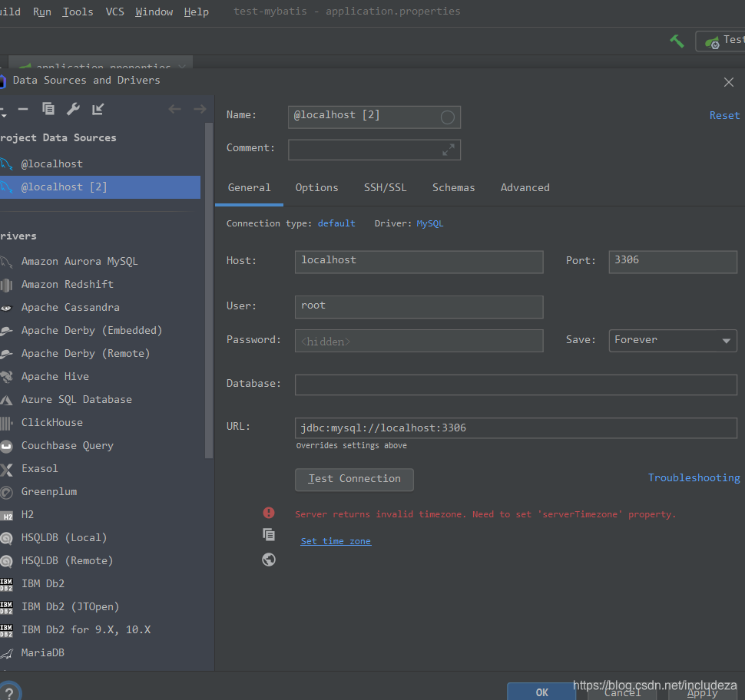Click the driver list vertical scrollbar
This screenshot has height=700, width=745.
209,291
